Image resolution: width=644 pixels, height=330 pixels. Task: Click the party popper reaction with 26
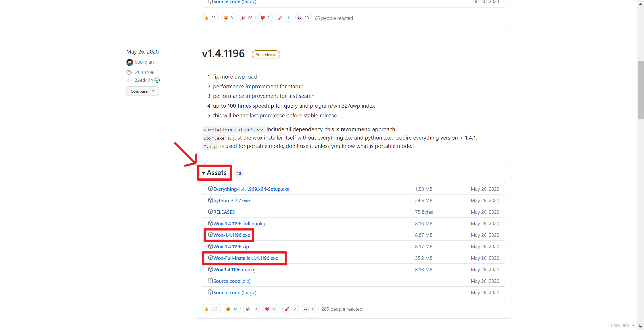247,18
